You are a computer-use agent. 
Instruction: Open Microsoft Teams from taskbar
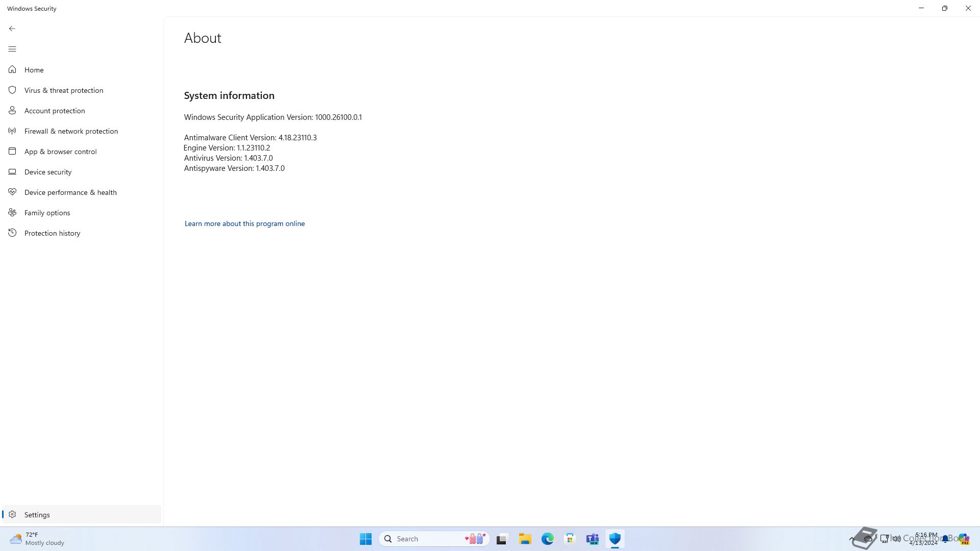593,539
